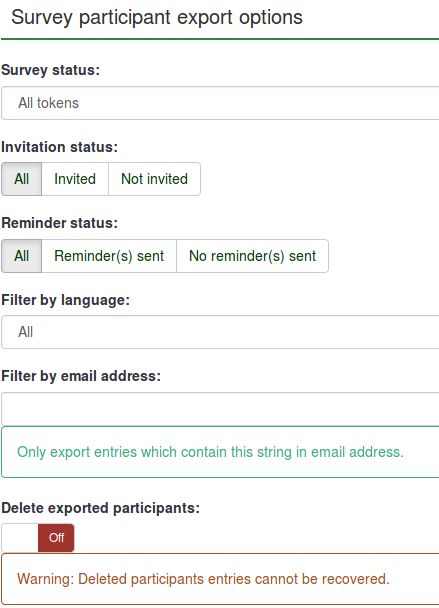The width and height of the screenshot is (439, 608).
Task: Click the Delete exported participants label
Action: click(x=100, y=508)
